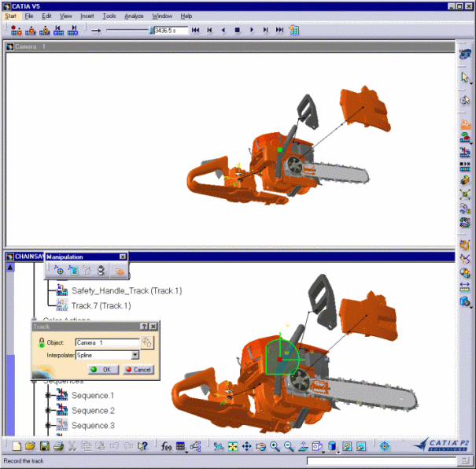Click the Formula f(x) icon
476x469 pixels.
click(166, 446)
